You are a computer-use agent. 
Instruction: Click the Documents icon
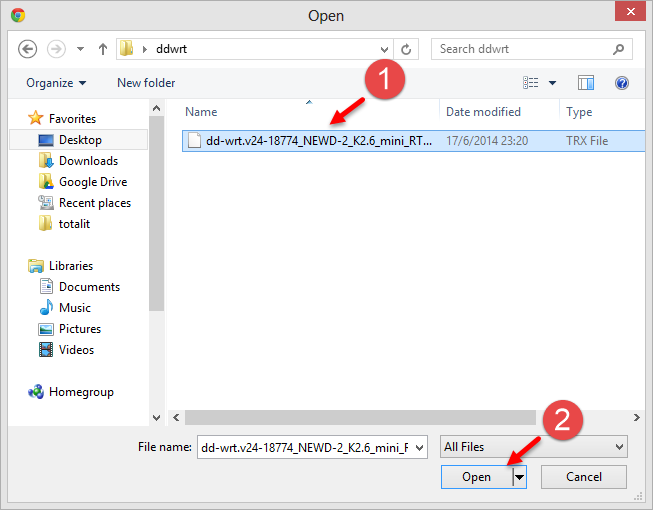click(46, 286)
